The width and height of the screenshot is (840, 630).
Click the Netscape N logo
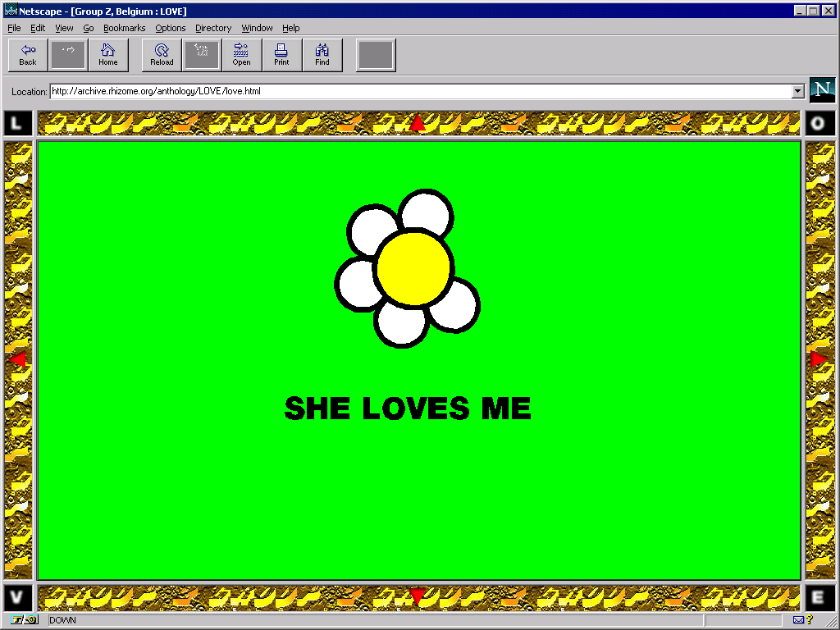[822, 90]
